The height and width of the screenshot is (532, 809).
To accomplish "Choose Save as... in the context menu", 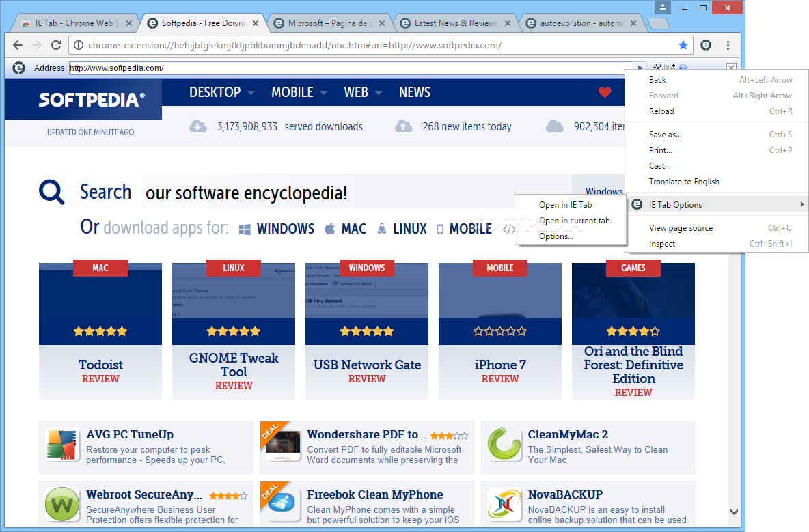I will [717, 134].
